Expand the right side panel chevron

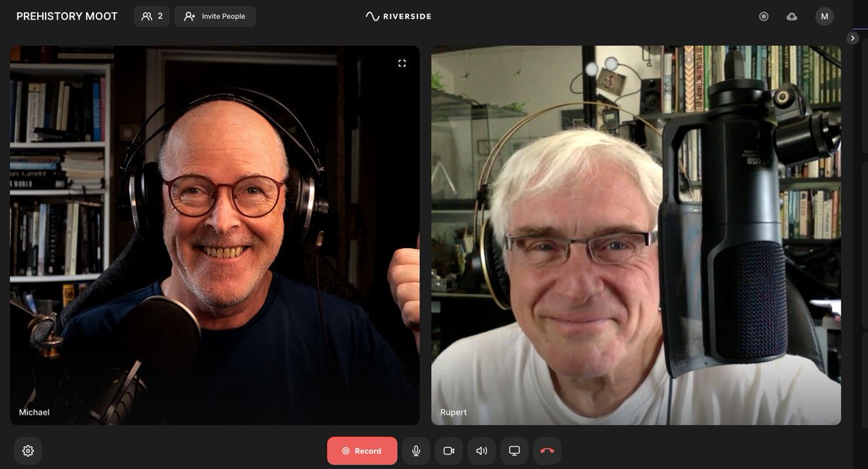(x=852, y=38)
